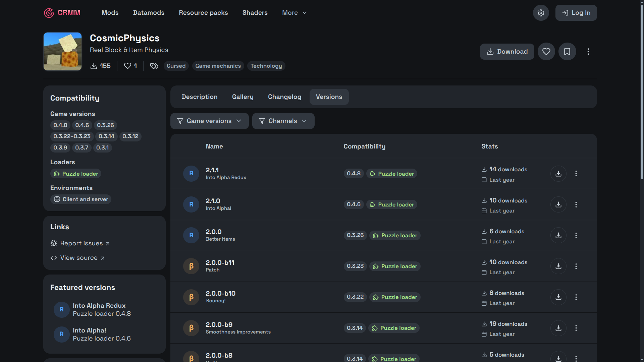This screenshot has width=644, height=362.
Task: Click the main Download button
Action: coord(507,52)
